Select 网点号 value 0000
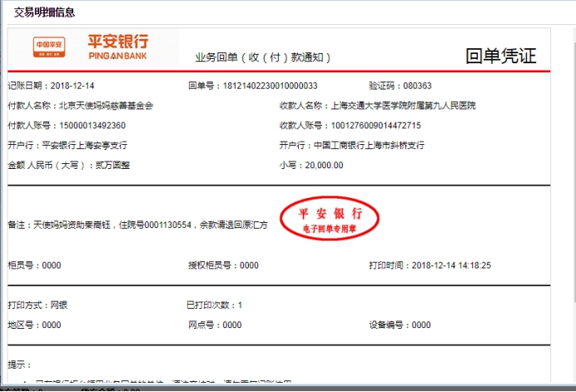 coord(232,325)
